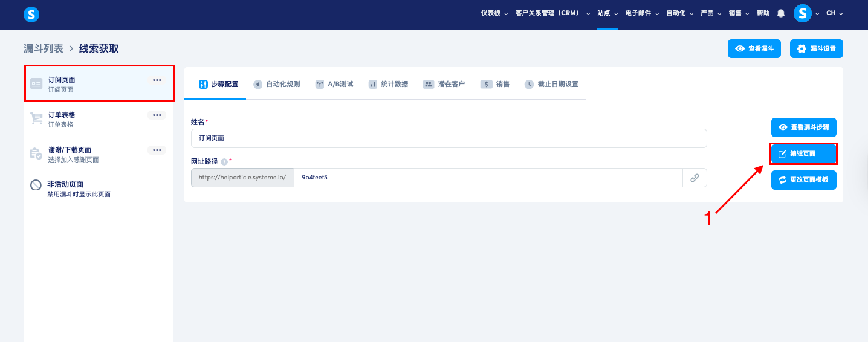Go back to 漏斗列表 breadcrumb
The height and width of the screenshot is (342, 868).
coord(44,49)
